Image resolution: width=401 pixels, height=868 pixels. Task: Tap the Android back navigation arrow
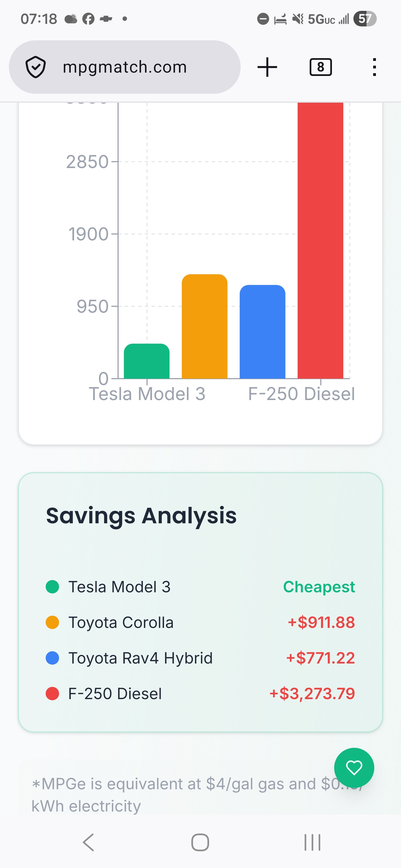(88, 842)
